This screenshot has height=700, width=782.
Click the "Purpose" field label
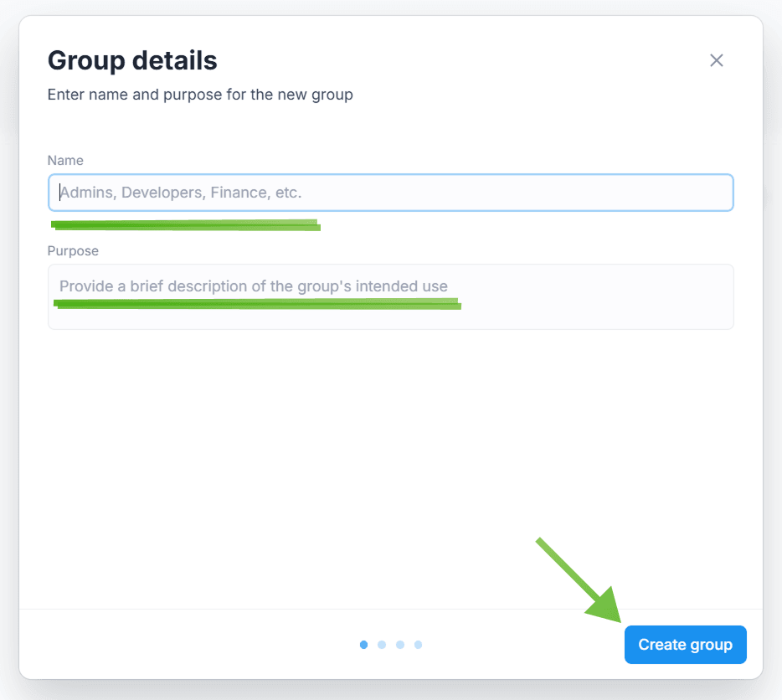coord(73,250)
